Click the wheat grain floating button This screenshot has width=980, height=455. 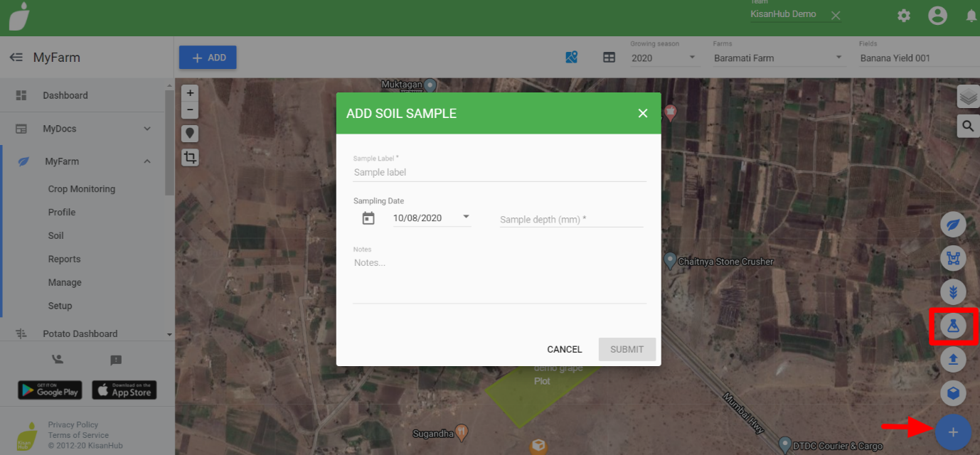[953, 291]
